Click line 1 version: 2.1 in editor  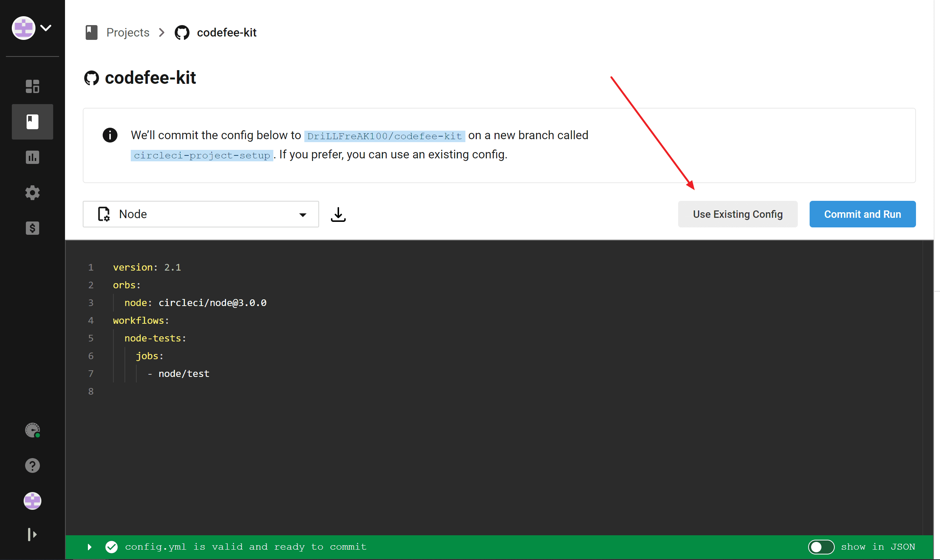(x=147, y=267)
